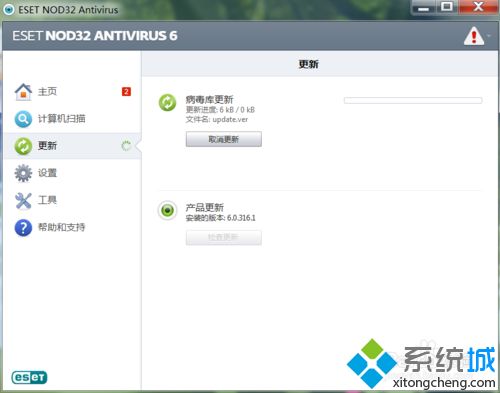Screen dimensions: 500x393
Task: Click the ESET eye icon in title bar
Action: [8, 9]
